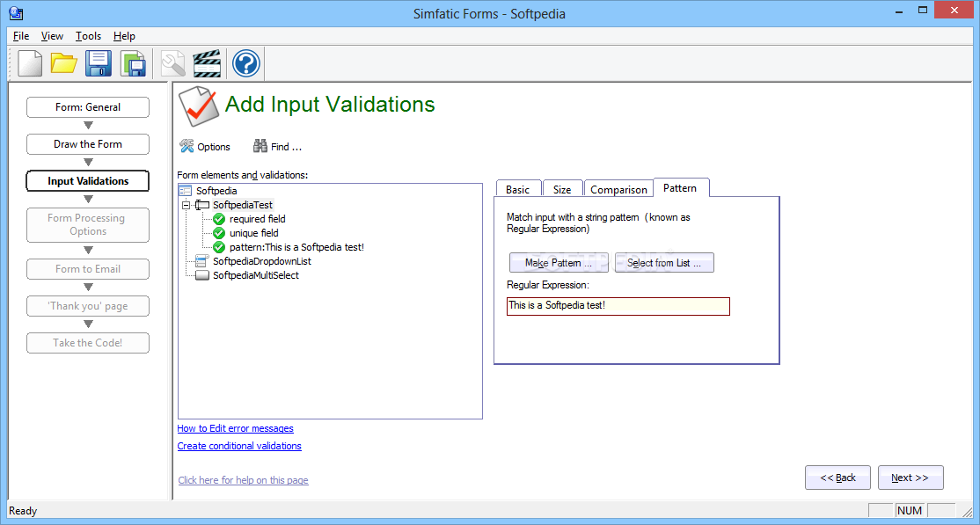Screen dimensions: 980x525
Task: Select the SoftpediaMultiSelect tree item
Action: pyautogui.click(x=256, y=275)
